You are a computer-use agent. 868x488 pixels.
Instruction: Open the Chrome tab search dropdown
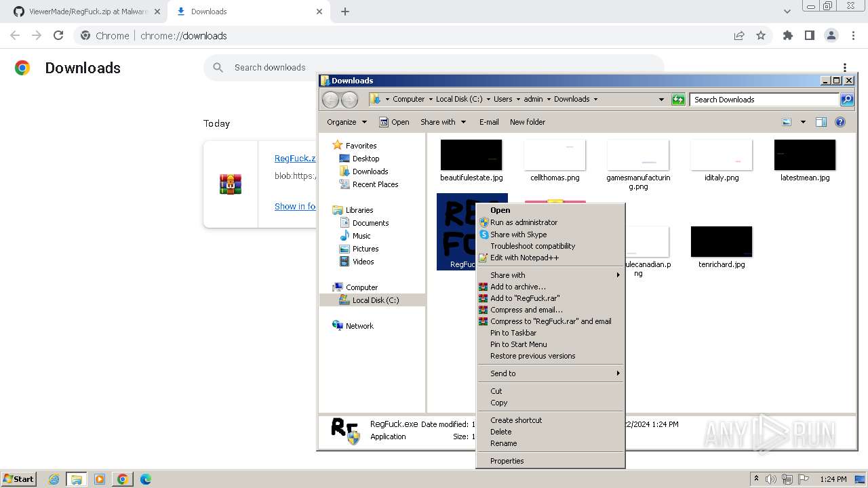coord(787,12)
